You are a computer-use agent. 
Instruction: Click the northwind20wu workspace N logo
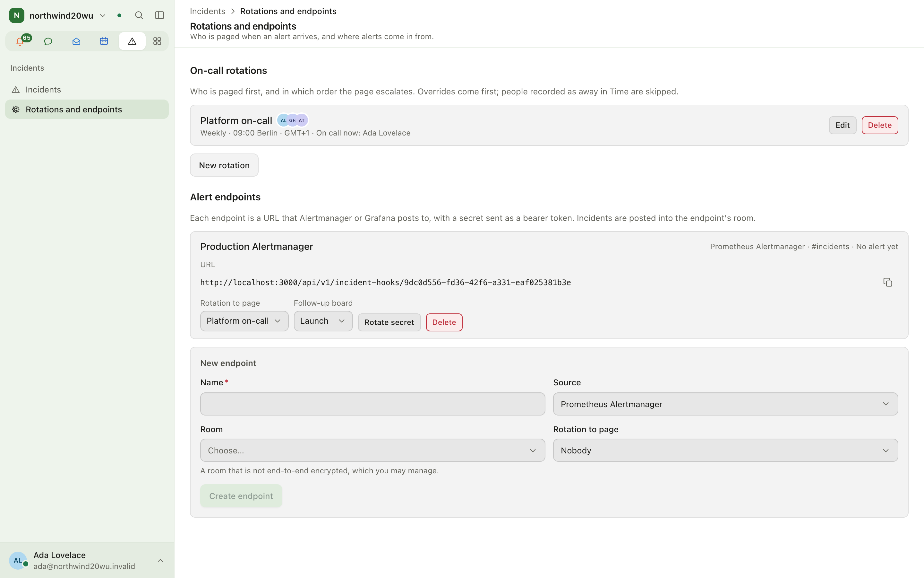tap(16, 15)
